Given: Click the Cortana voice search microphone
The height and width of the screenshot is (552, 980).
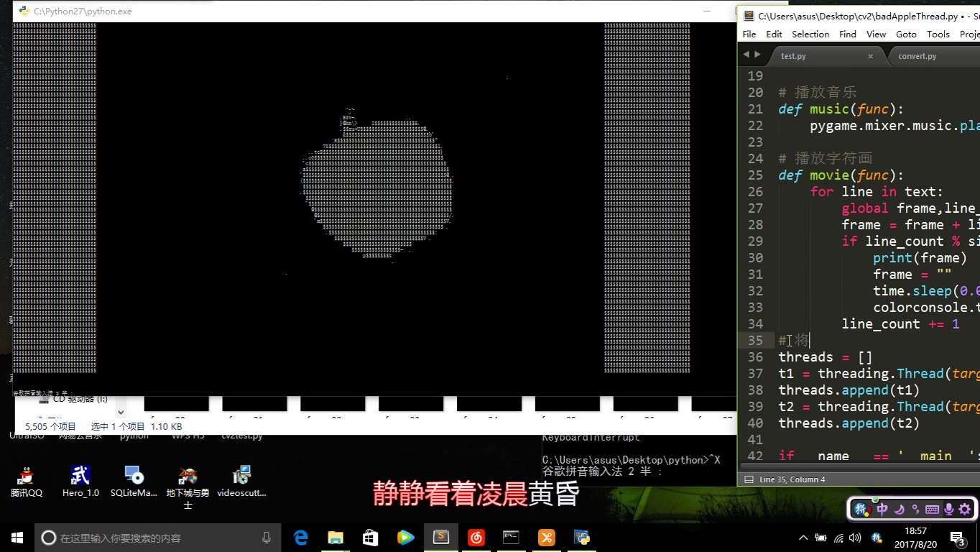Looking at the screenshot, I should click(267, 538).
